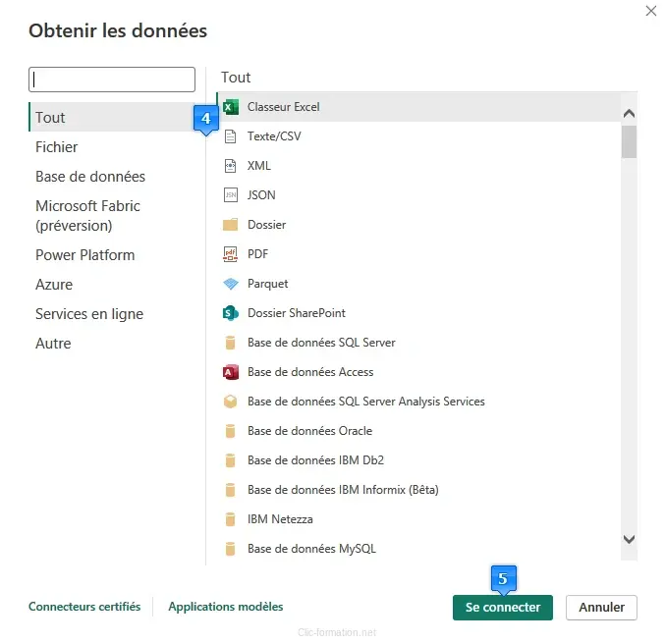The image size is (665, 644).
Task: Click the Base de données Access icon
Action: pyautogui.click(x=231, y=372)
